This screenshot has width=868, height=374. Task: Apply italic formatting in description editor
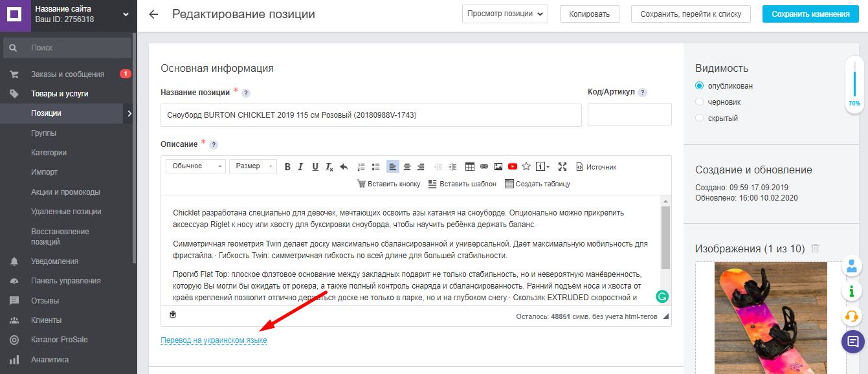pos(301,166)
